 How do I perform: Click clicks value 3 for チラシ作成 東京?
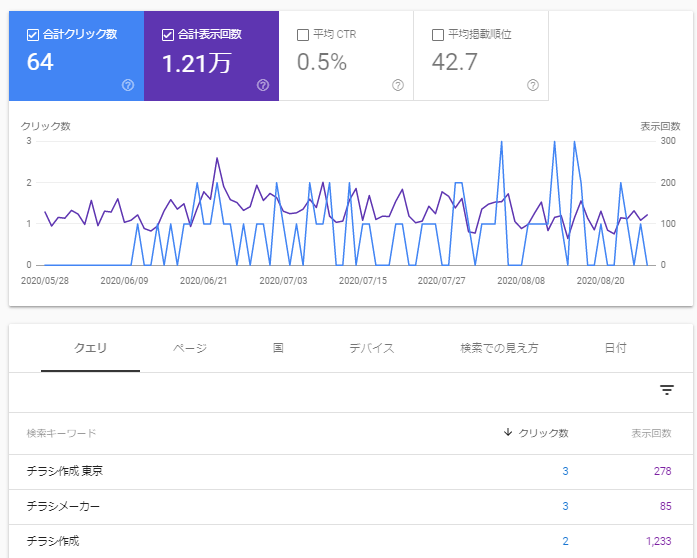coord(565,471)
